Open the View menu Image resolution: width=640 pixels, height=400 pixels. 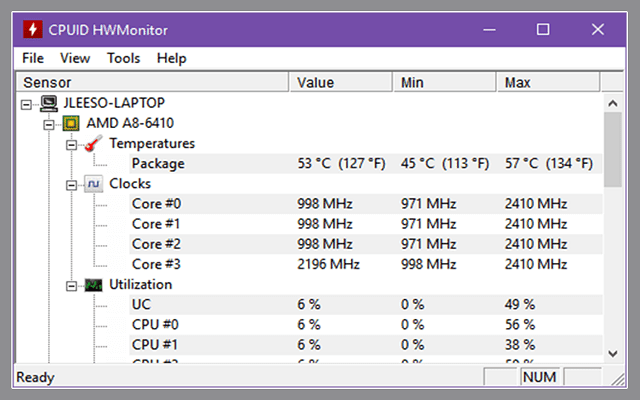pos(75,58)
